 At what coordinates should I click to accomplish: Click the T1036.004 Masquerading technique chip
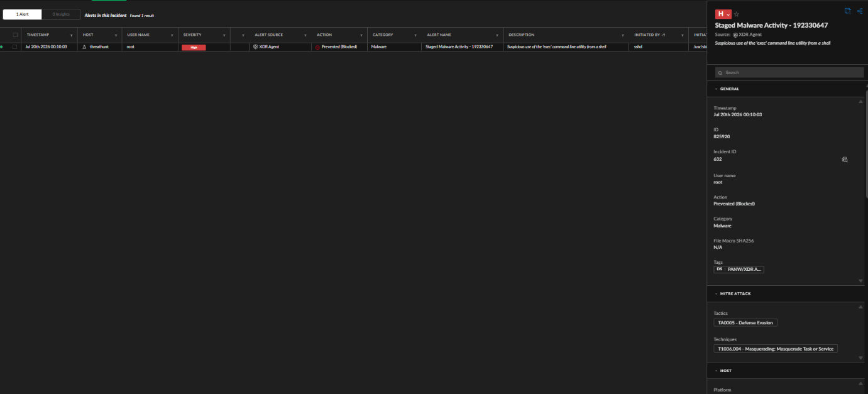click(x=776, y=348)
